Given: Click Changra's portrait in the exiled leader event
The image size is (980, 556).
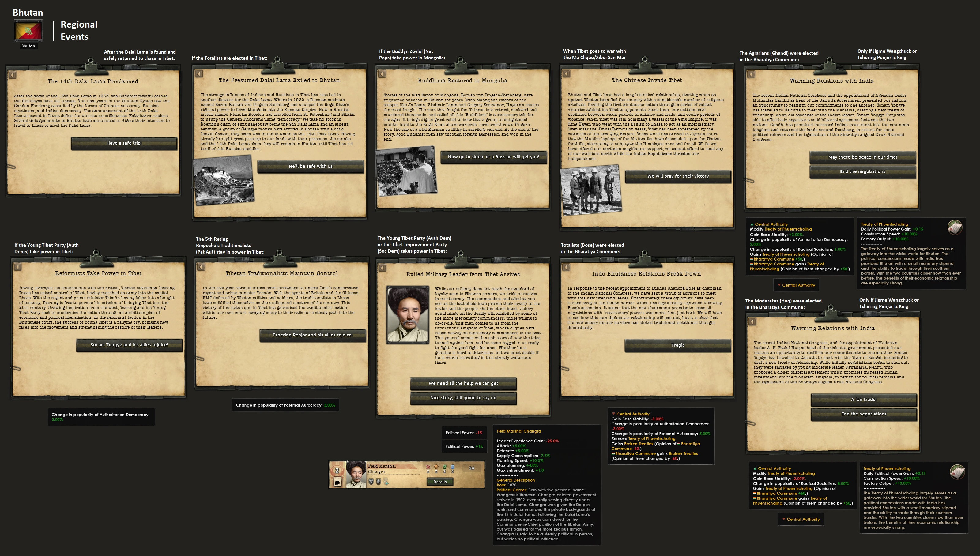Looking at the screenshot, I should coord(408,315).
